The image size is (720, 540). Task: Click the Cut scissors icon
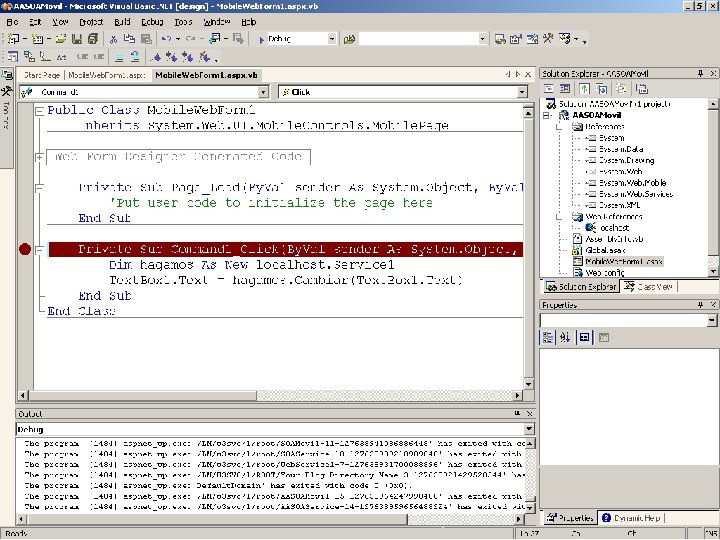click(113, 39)
